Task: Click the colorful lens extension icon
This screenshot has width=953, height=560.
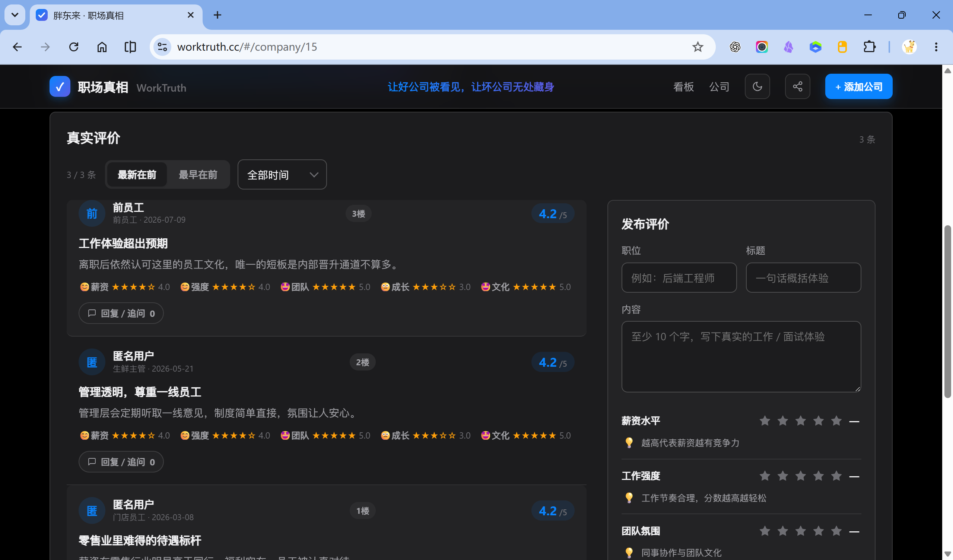Action: click(762, 47)
